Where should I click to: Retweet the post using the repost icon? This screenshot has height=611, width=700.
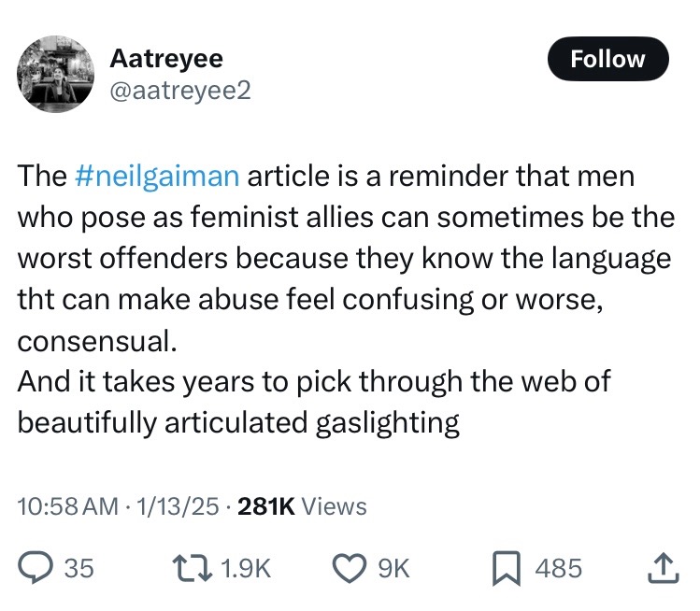(x=191, y=567)
